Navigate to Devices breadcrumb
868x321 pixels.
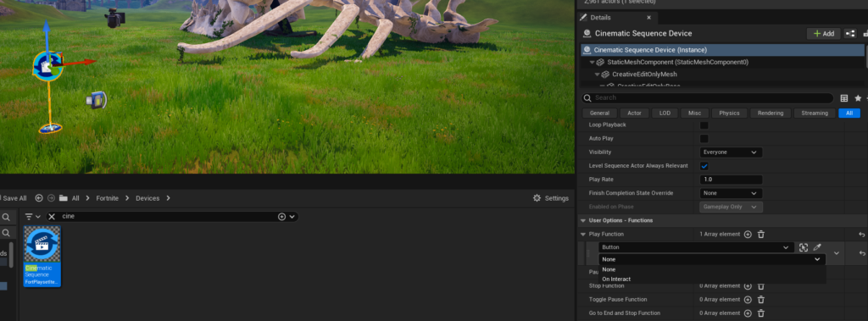147,198
